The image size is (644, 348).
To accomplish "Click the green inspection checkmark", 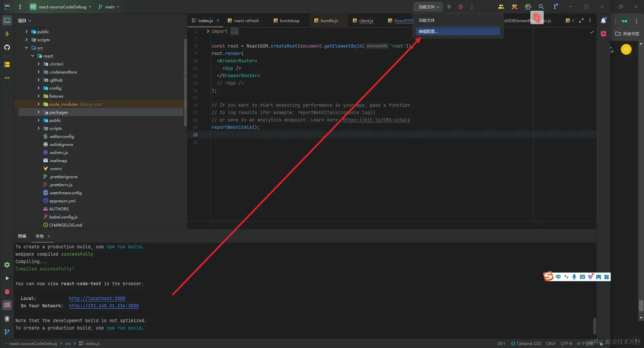I will (592, 32).
